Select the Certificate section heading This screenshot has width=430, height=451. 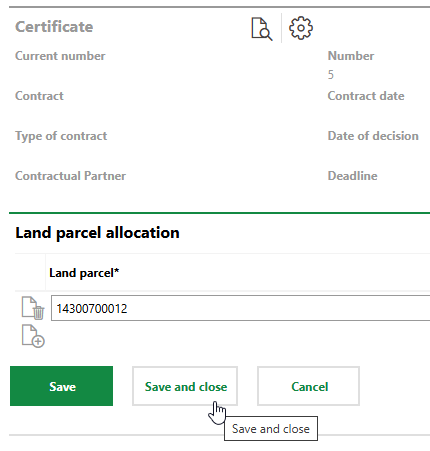[x=54, y=27]
